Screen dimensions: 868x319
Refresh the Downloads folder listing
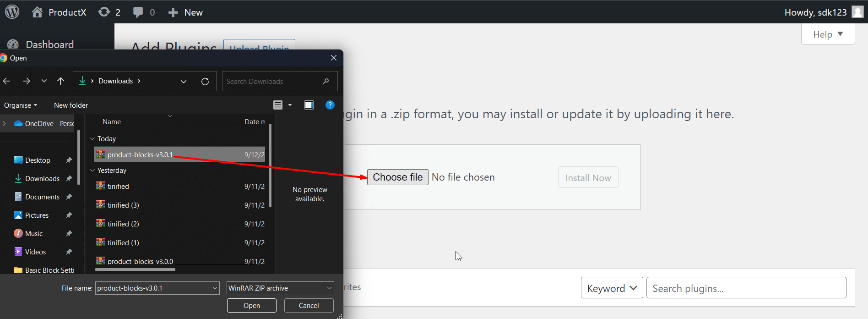pos(205,81)
